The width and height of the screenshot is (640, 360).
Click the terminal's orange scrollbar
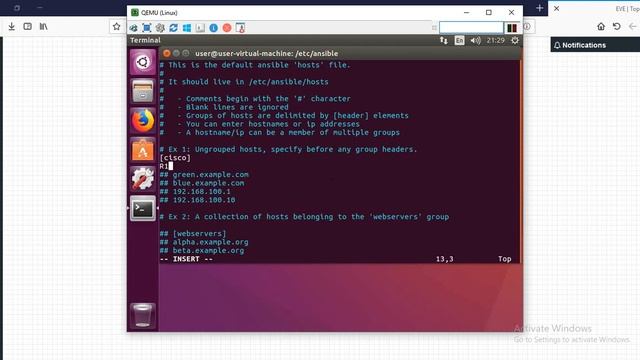tap(520, 161)
